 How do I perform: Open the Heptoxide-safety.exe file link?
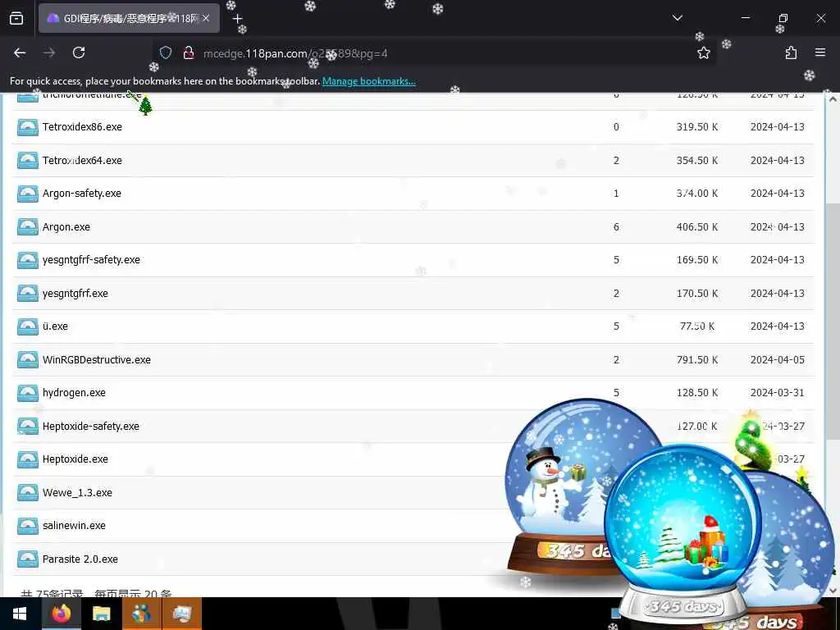(x=90, y=426)
